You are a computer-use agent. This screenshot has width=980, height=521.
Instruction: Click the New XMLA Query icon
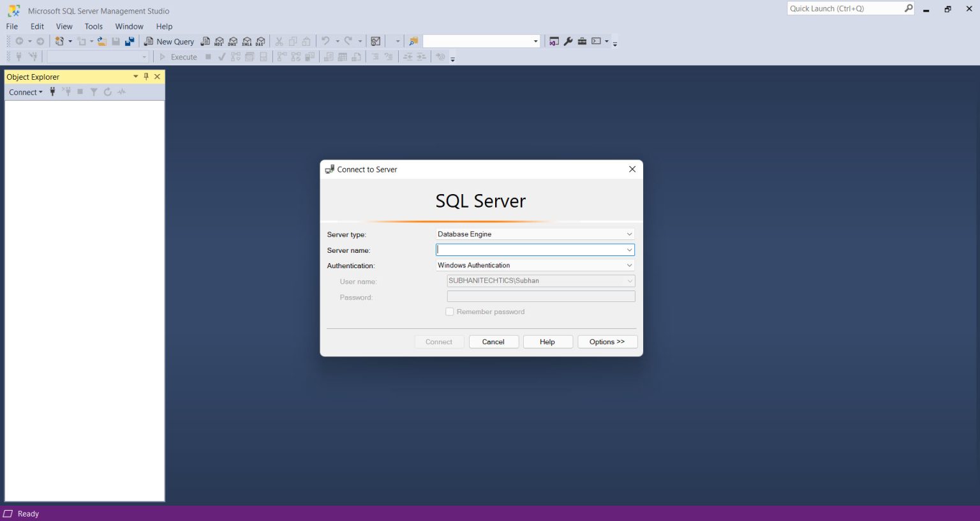coord(246,41)
